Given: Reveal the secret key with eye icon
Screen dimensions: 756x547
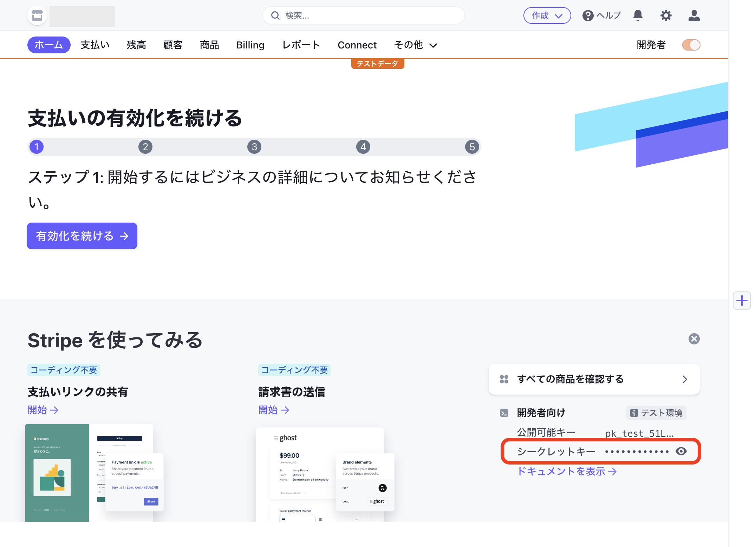Looking at the screenshot, I should coord(681,451).
